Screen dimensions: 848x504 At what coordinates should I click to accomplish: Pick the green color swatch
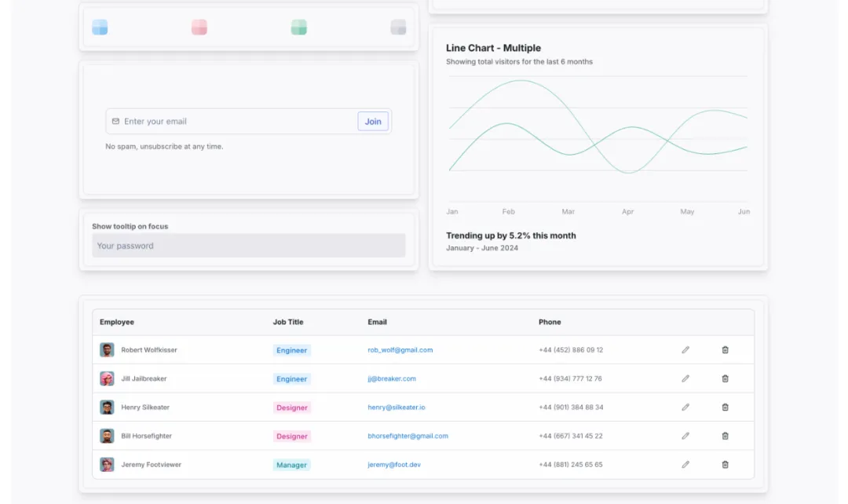click(x=298, y=27)
